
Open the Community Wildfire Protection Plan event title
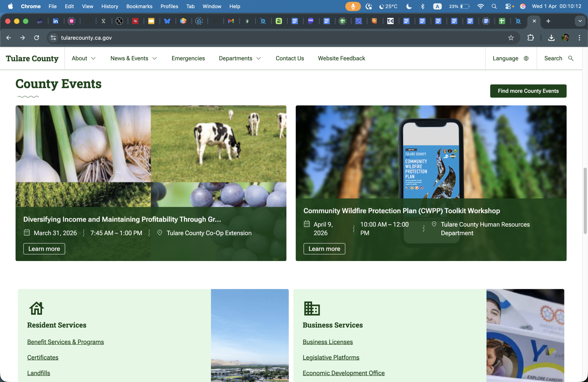[401, 211]
